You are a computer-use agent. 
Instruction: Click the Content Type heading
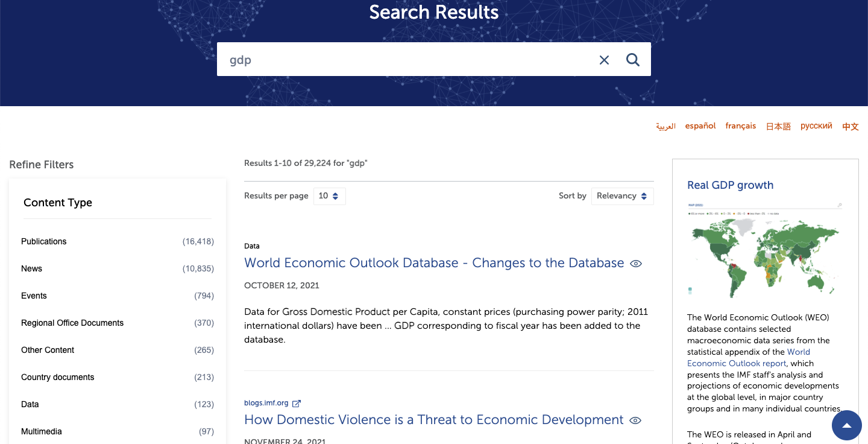[x=58, y=203]
